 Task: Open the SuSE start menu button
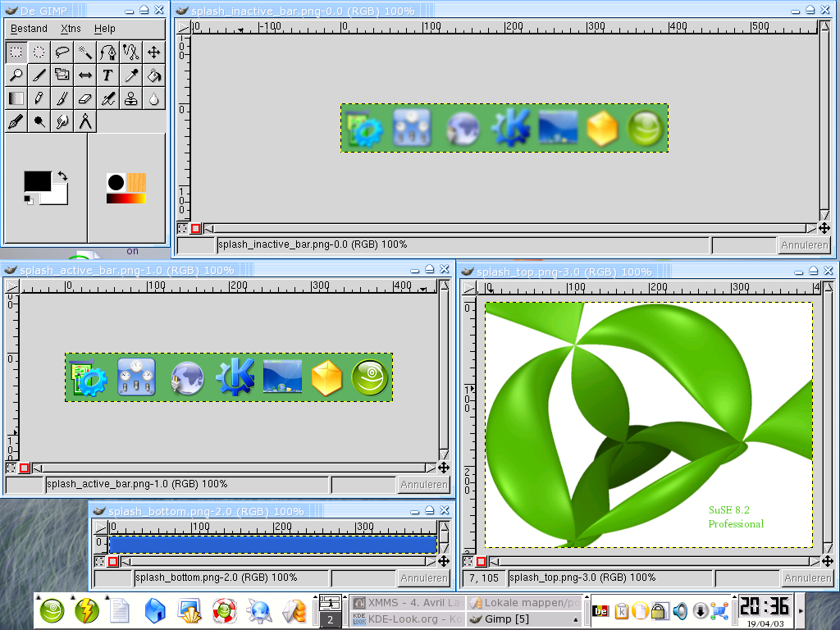tap(52, 610)
